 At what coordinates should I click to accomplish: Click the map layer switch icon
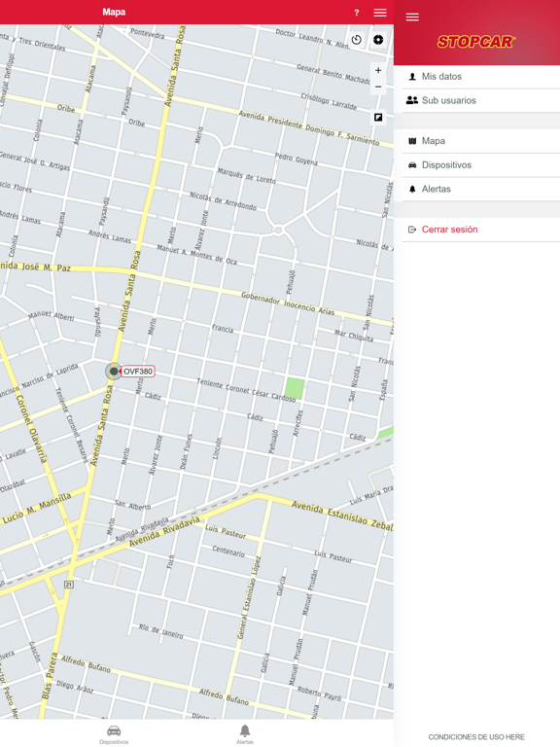pos(378,117)
